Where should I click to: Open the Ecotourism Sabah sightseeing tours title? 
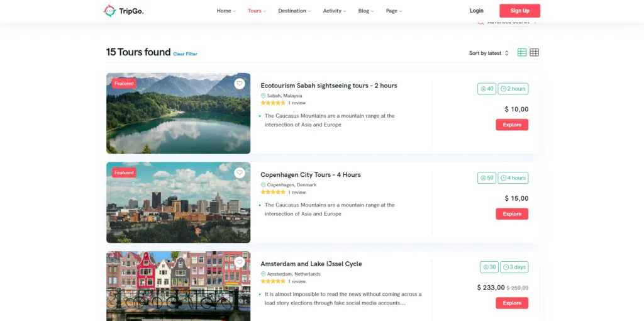pos(328,86)
